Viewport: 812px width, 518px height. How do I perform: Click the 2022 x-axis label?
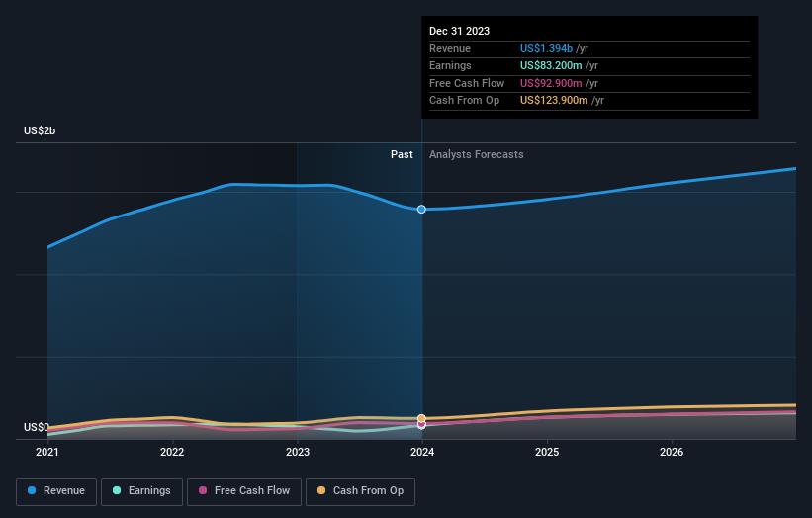pos(172,453)
